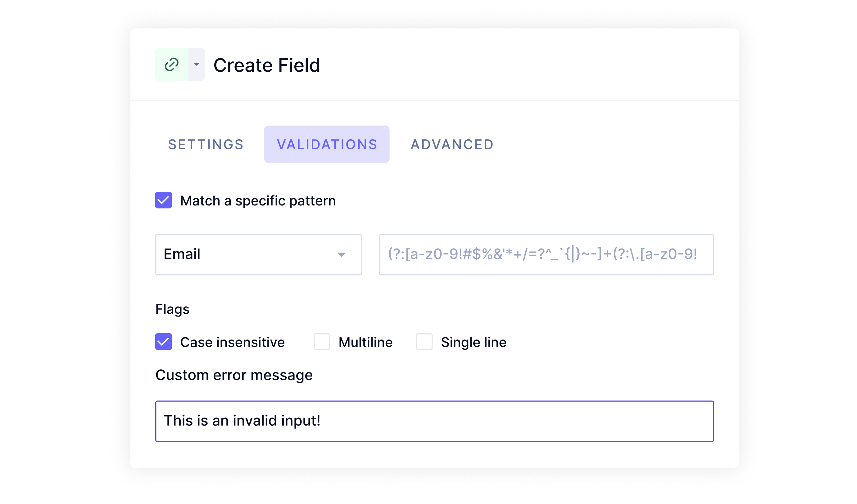Click the "Single line" label text
The height and width of the screenshot is (504, 857).
pyautogui.click(x=474, y=342)
